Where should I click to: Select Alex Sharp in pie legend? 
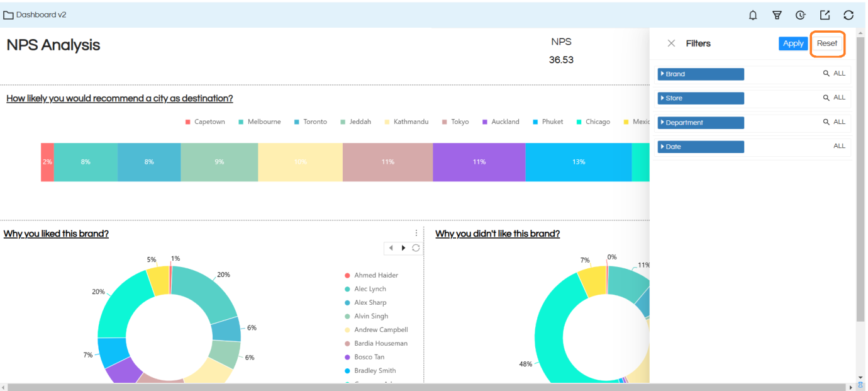365,303
